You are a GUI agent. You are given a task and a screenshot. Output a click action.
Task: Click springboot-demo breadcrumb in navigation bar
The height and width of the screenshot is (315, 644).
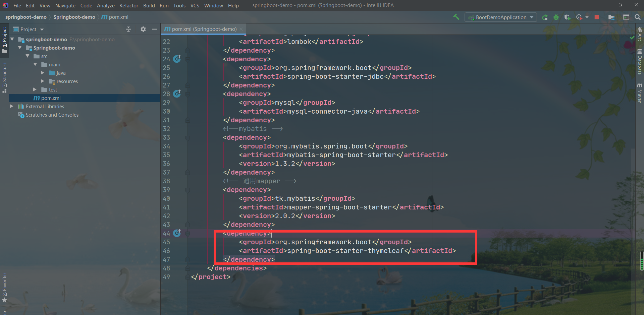(26, 17)
